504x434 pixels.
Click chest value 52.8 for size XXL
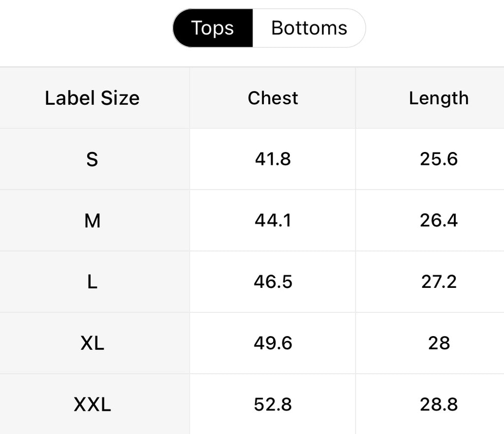[273, 404]
